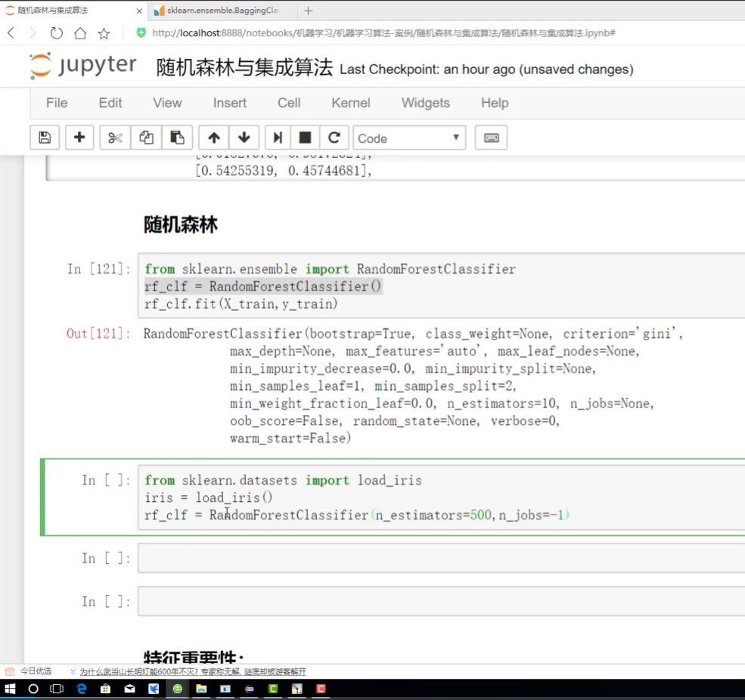Viewport: 745px width, 700px height.
Task: Open the Help menu
Action: tap(495, 103)
